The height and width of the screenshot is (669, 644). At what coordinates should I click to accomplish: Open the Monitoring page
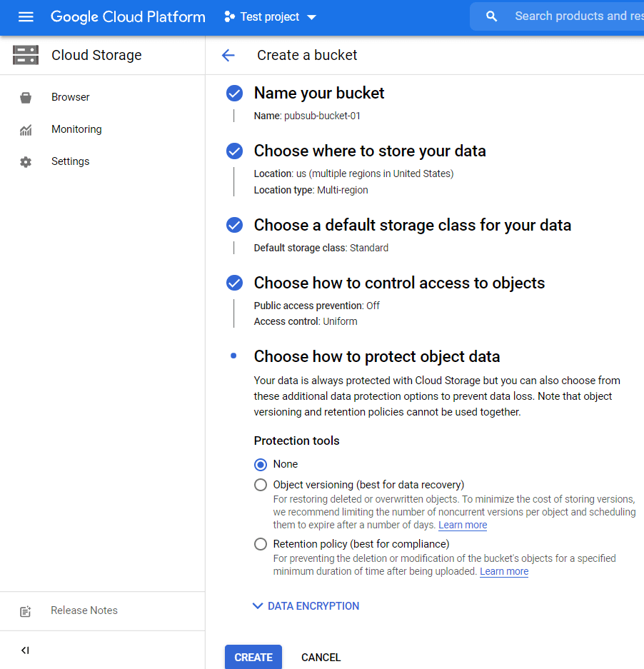pyautogui.click(x=76, y=129)
